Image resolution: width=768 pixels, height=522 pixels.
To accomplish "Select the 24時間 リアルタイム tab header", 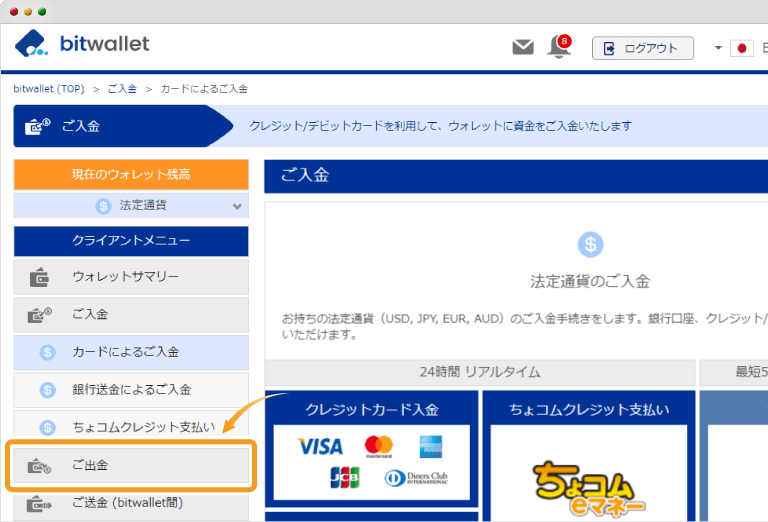I will tap(480, 372).
